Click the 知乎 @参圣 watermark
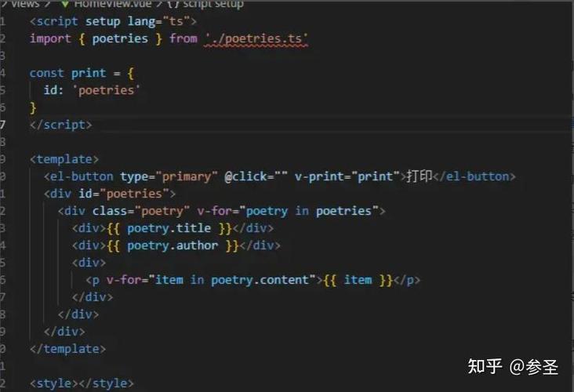Screen dimensions: 574x392 pos(513,366)
